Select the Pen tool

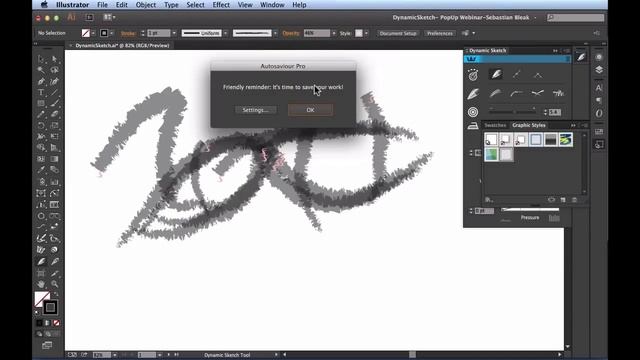click(41, 82)
